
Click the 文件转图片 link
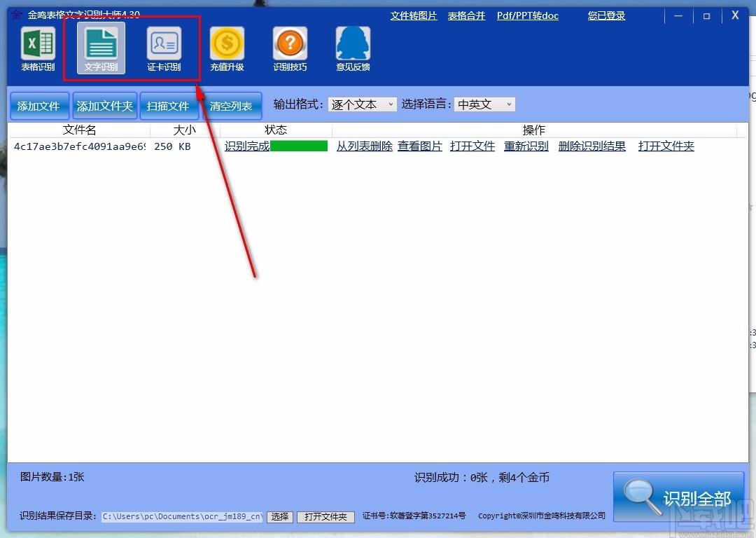click(x=414, y=16)
